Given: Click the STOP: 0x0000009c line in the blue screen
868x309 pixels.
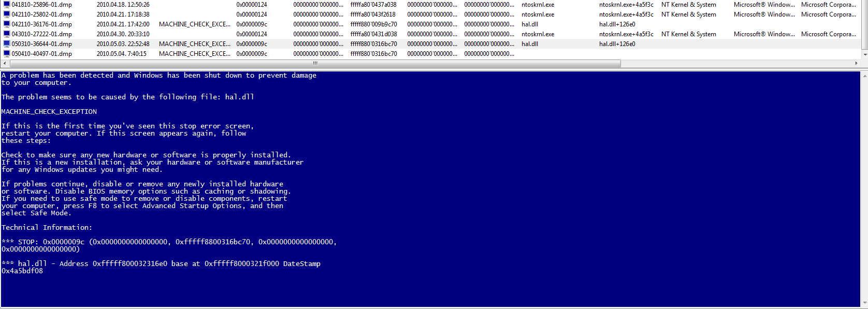Looking at the screenshot, I should (x=169, y=242).
